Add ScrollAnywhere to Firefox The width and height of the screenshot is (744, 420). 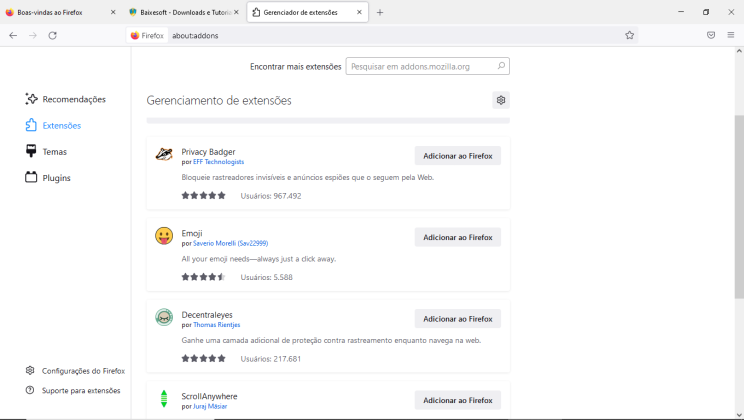[458, 400]
